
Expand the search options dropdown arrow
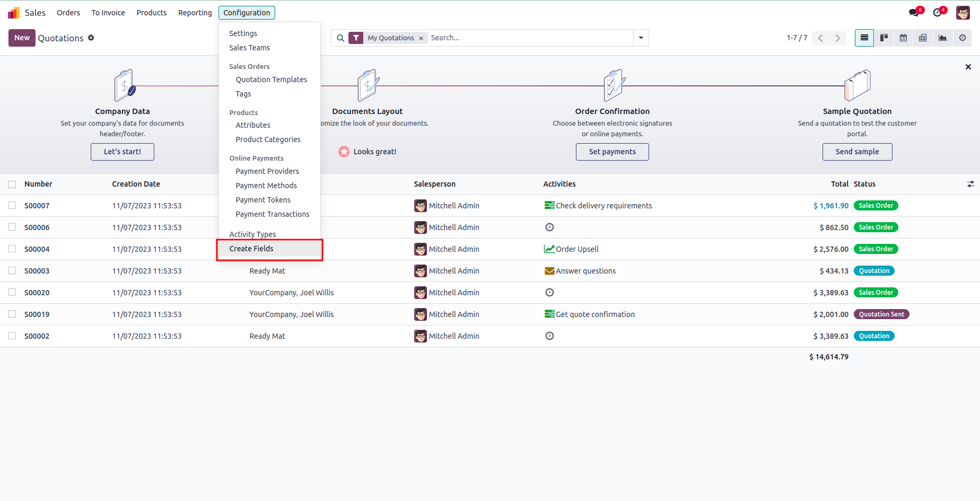[x=641, y=38]
